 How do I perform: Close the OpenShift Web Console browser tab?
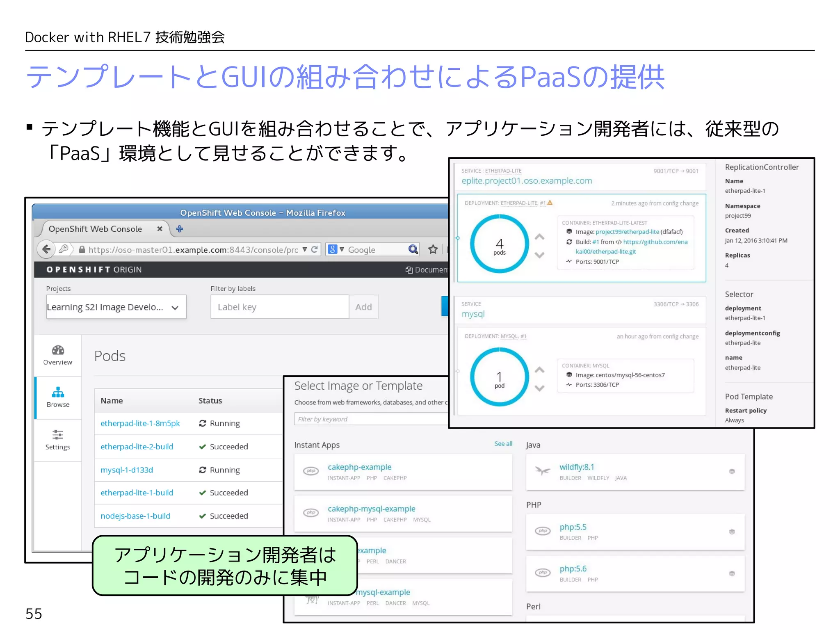pos(160,229)
